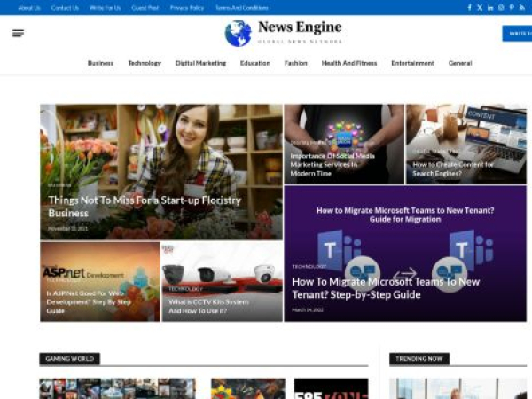Select the Digital Marketing menu item
The height and width of the screenshot is (399, 532).
(201, 63)
